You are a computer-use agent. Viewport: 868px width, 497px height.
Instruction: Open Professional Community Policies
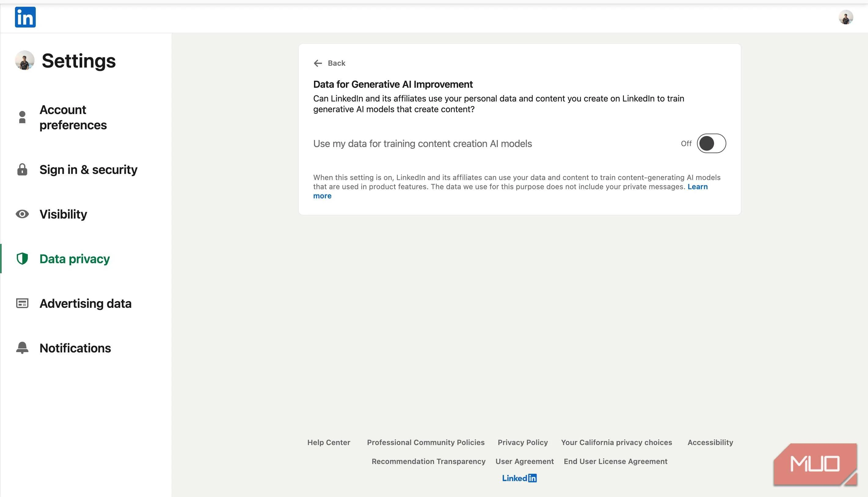pyautogui.click(x=426, y=442)
